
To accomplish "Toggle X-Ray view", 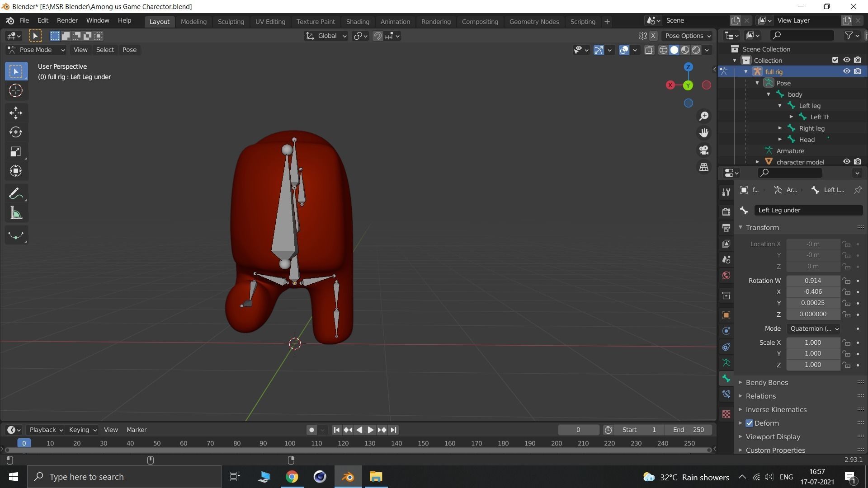I will pos(649,50).
